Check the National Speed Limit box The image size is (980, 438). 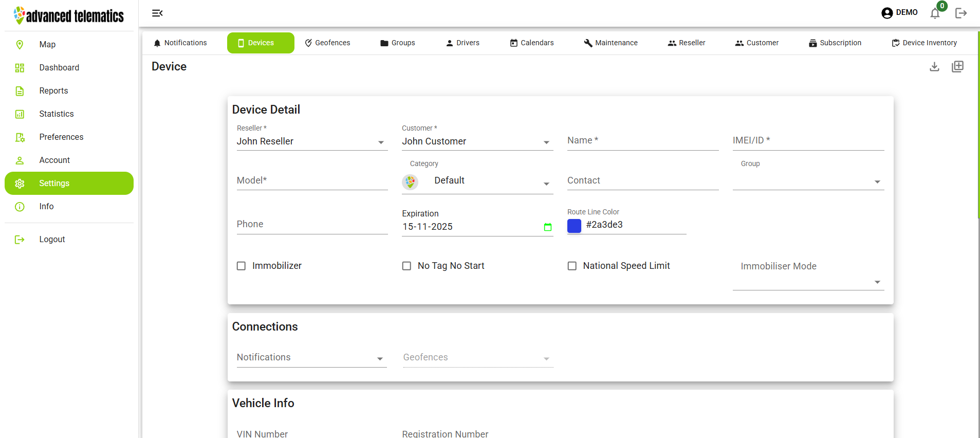pyautogui.click(x=572, y=266)
